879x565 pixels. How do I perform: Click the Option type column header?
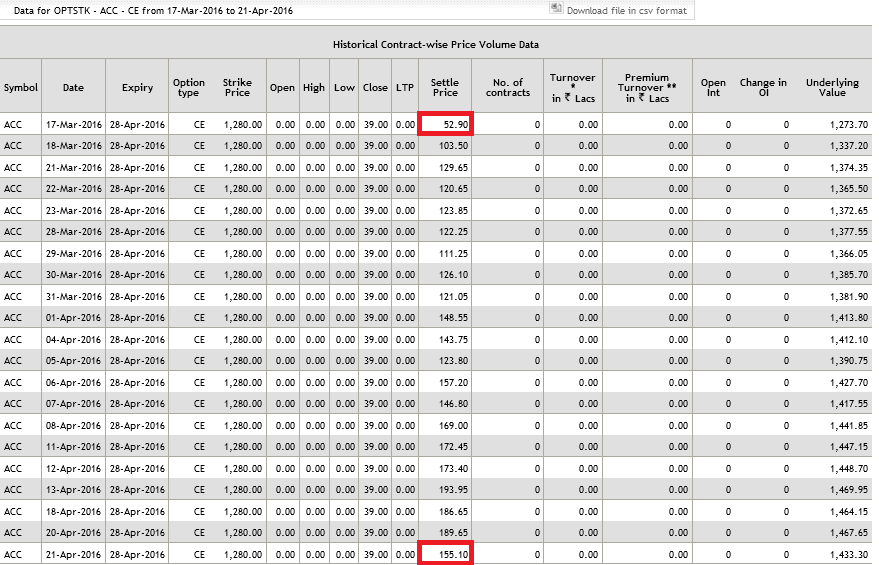[x=188, y=87]
